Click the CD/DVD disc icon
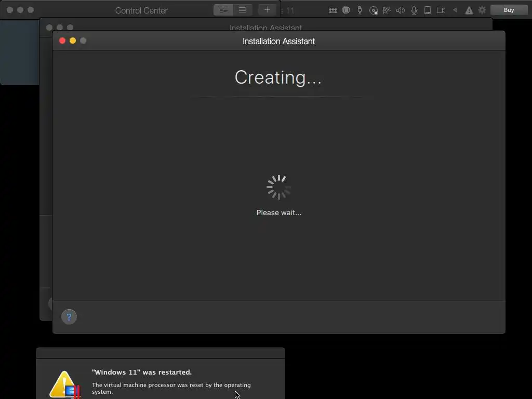 (374, 10)
